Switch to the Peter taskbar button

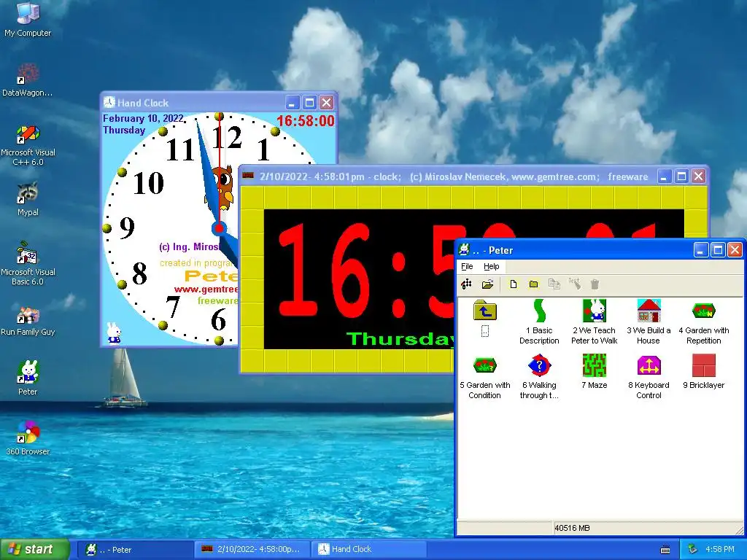[135, 550]
